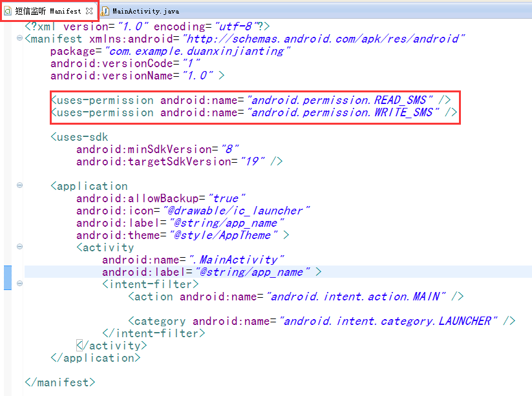Click the xml version declaration line
This screenshot has height=396, width=532.
tap(147, 26)
